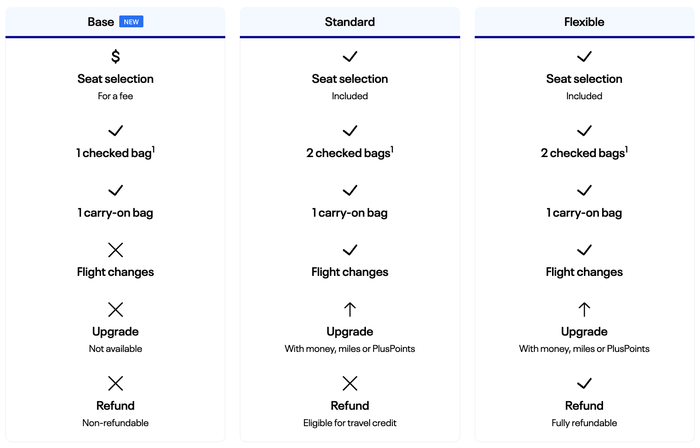This screenshot has height=448, width=700.
Task: Click the checkmark above Flexible Refund
Action: tap(584, 383)
